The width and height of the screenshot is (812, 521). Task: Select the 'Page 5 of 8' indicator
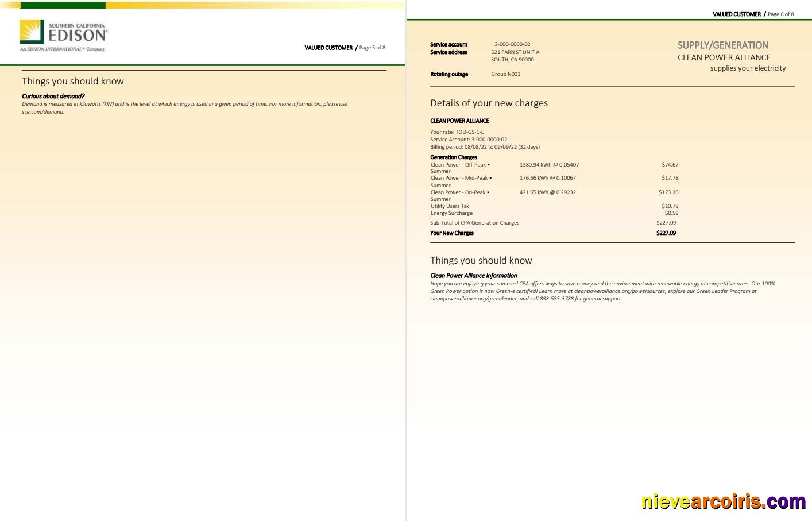tap(372, 48)
